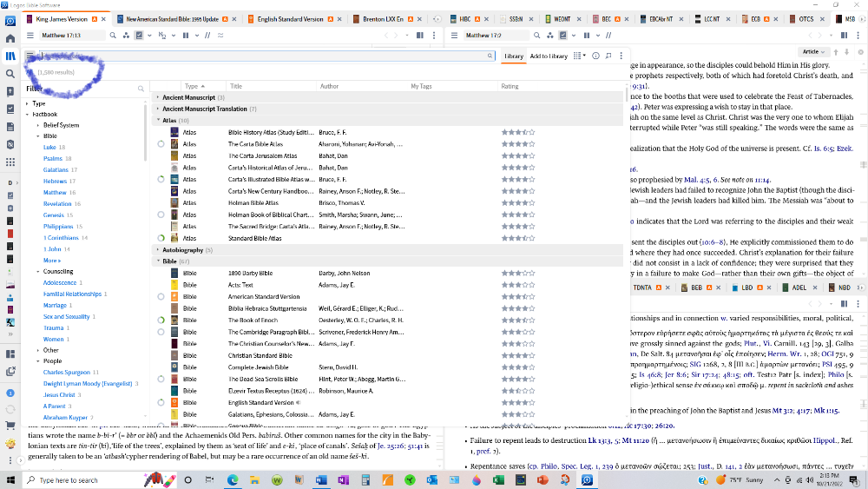The height and width of the screenshot is (489, 868).
Task: Switch to New American Standard Bible tab
Action: click(x=172, y=19)
